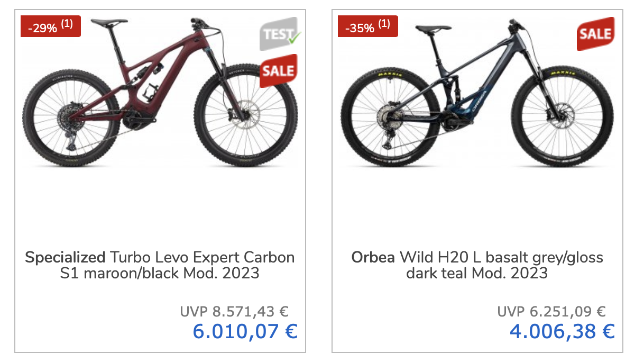Click the bold Orbea brand name
This screenshot has width=644, height=362.
click(x=373, y=258)
